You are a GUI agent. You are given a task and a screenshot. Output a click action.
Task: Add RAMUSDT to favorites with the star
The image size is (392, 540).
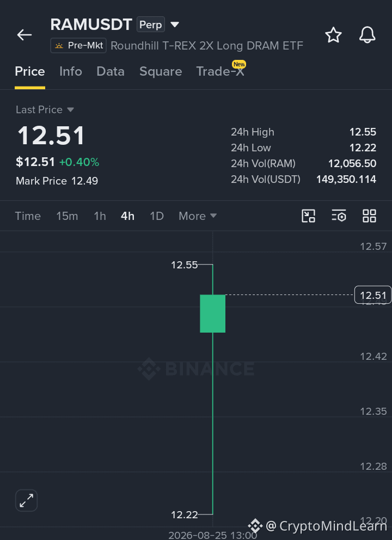pyautogui.click(x=333, y=35)
